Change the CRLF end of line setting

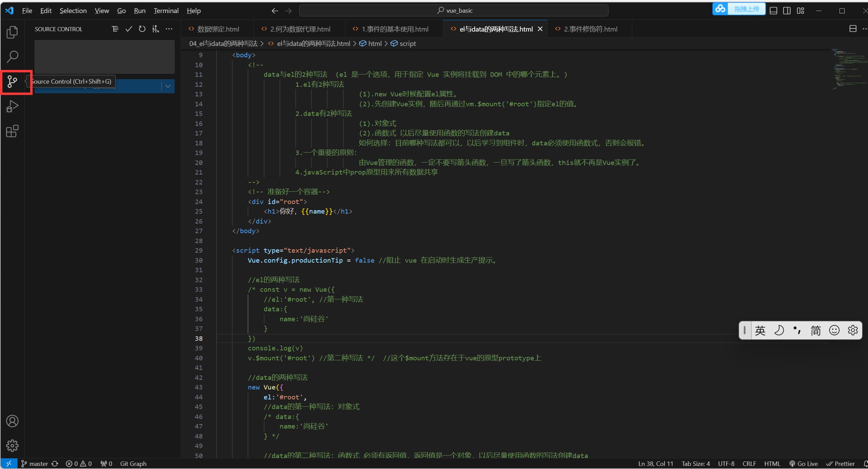[x=749, y=464]
